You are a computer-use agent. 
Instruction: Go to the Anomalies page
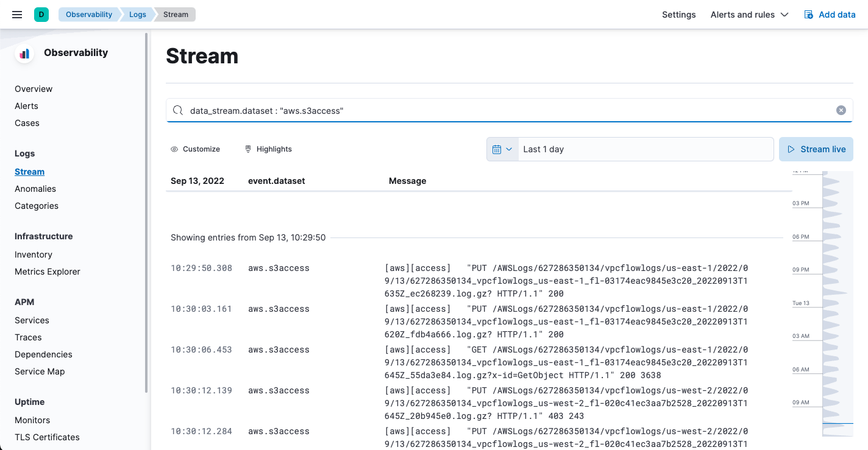35,189
